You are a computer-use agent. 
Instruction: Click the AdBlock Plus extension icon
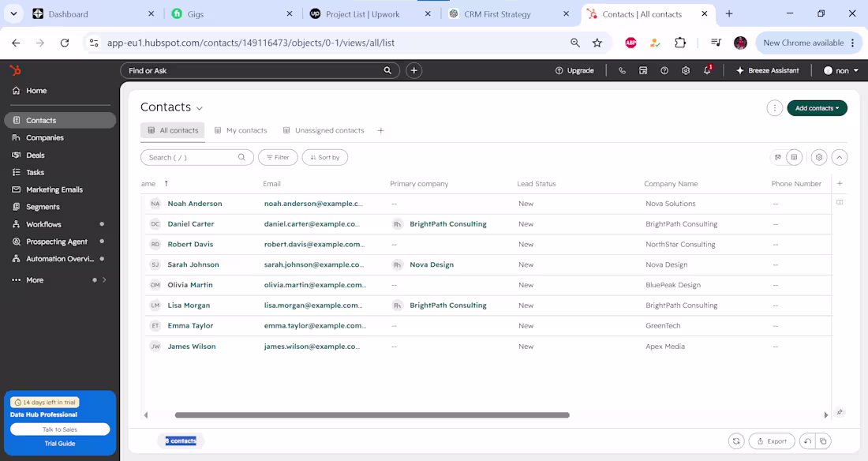[x=630, y=43]
